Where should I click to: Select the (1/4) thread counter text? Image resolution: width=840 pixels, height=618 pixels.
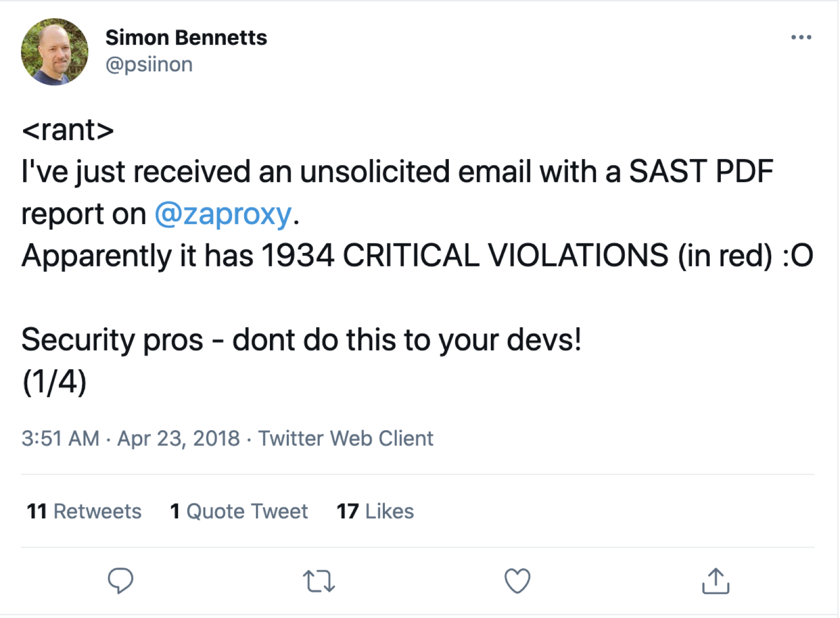[x=54, y=381]
